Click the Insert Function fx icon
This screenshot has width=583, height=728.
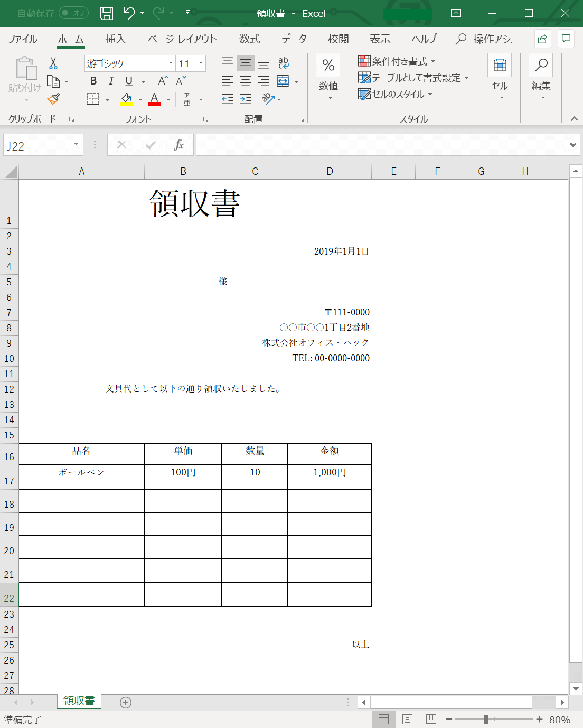click(x=178, y=145)
